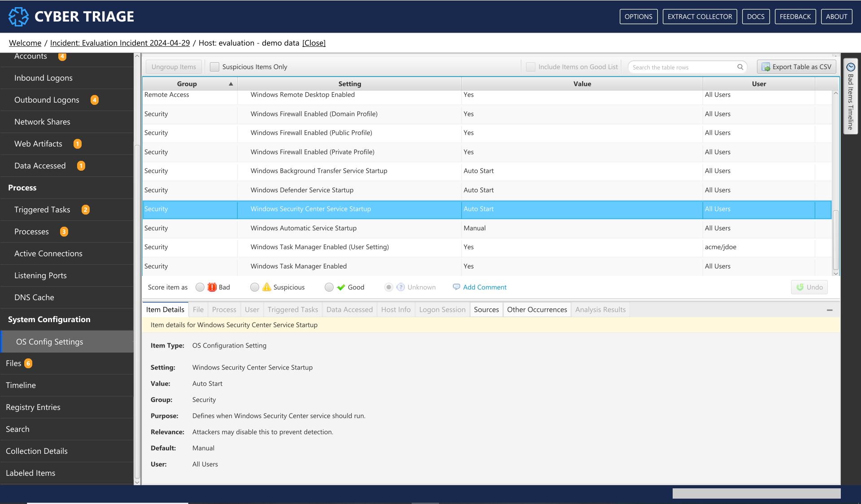
Task: Minimize the item details panel dash icon
Action: tap(830, 310)
